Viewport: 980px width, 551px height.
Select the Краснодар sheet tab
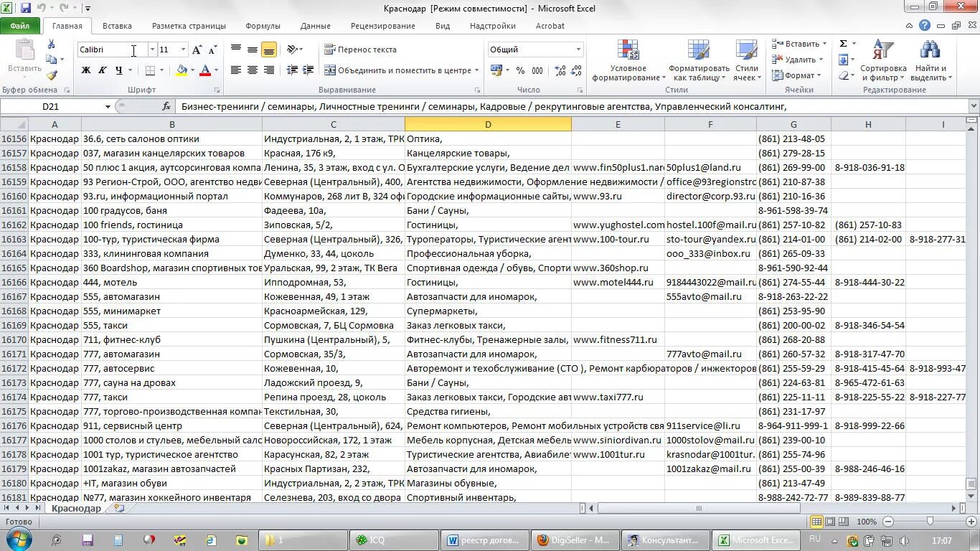(77, 508)
